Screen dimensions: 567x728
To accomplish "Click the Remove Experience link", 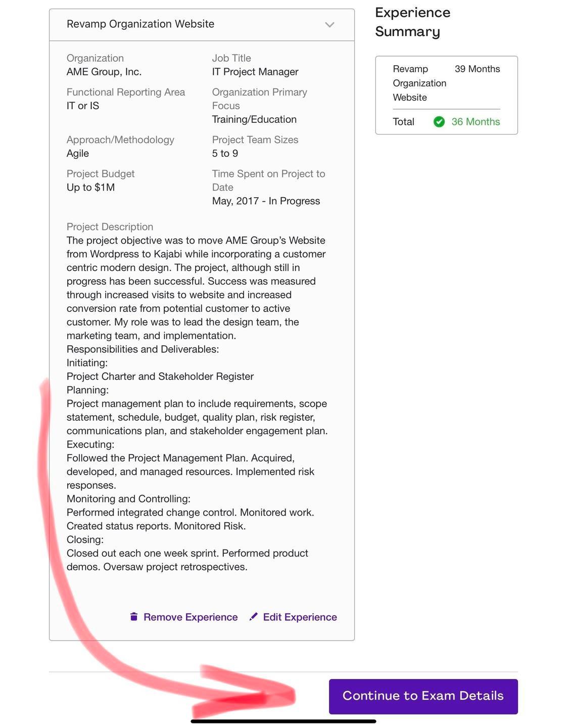I will (x=191, y=617).
